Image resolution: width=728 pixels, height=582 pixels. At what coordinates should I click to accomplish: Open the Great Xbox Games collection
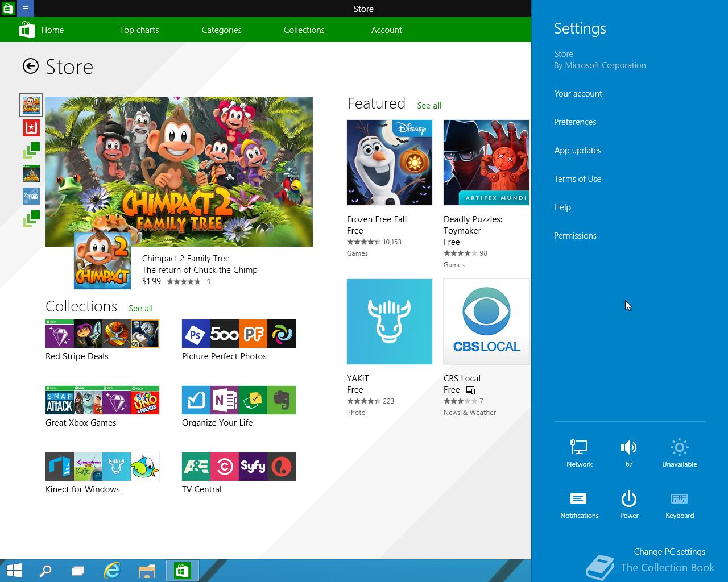[102, 400]
